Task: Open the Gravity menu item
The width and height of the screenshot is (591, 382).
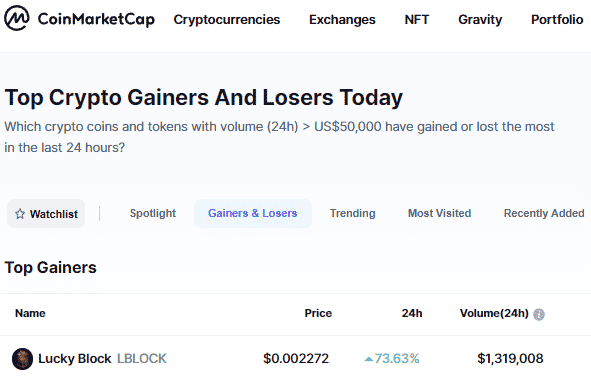Action: [x=480, y=20]
